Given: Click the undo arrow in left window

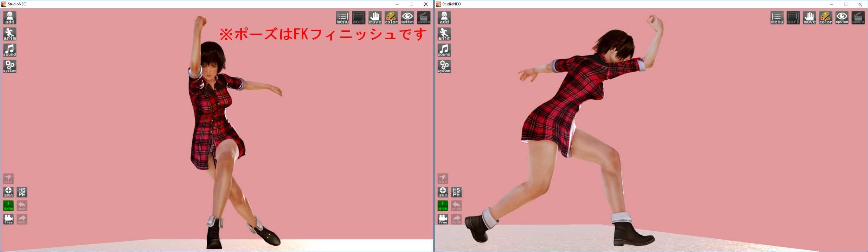Looking at the screenshot, I should click(22, 205).
